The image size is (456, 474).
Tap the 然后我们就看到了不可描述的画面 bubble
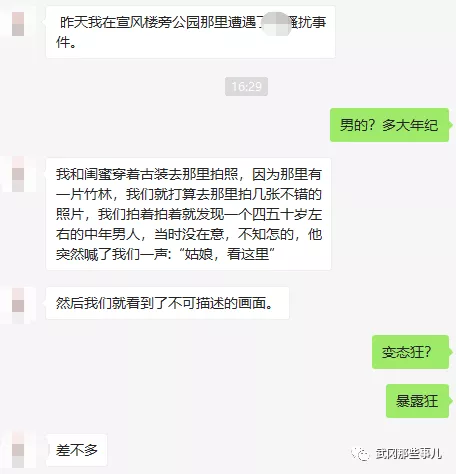click(x=167, y=303)
